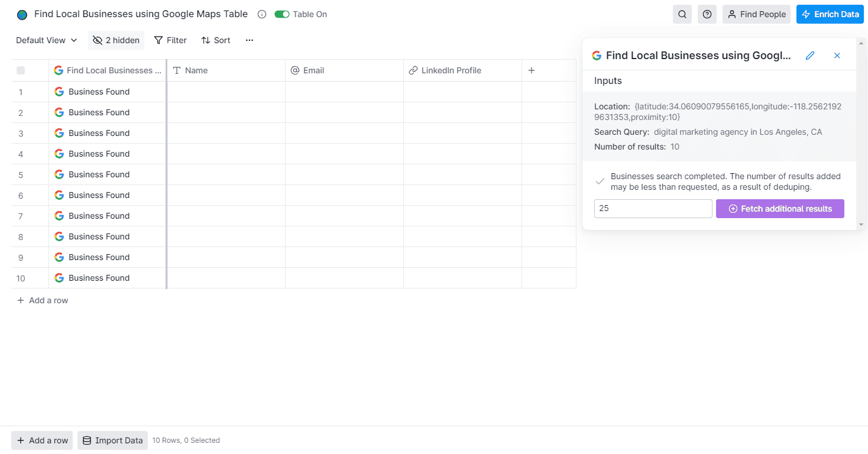Viewport: 868px width, 454px height.
Task: Click Business Found text in row 4
Action: [x=99, y=154]
